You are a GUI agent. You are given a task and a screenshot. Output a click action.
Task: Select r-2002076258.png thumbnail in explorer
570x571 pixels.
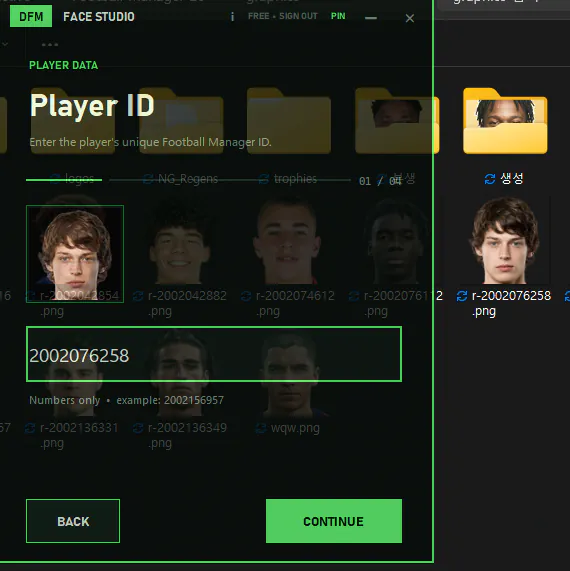coord(505,240)
